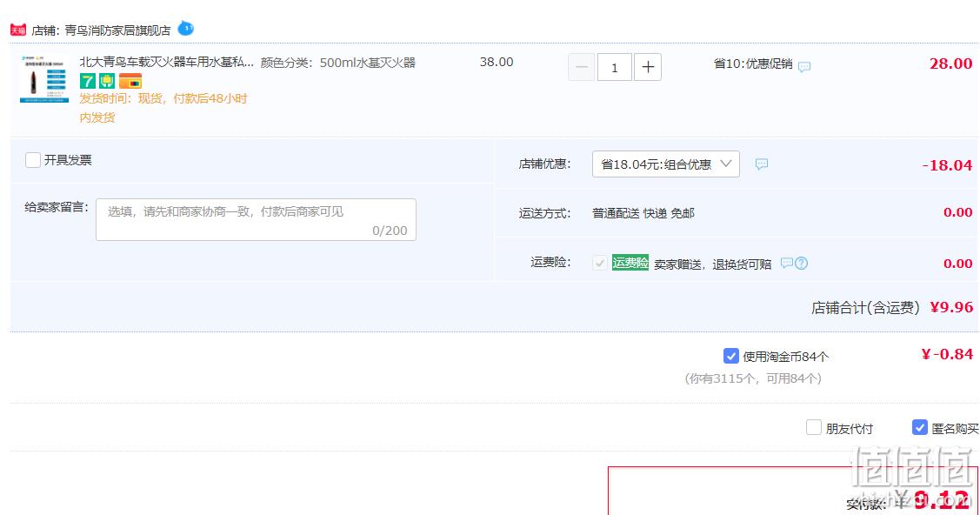Click the 你有3115个，可用84个 coin note
The width and height of the screenshot is (980, 515).
(x=753, y=378)
